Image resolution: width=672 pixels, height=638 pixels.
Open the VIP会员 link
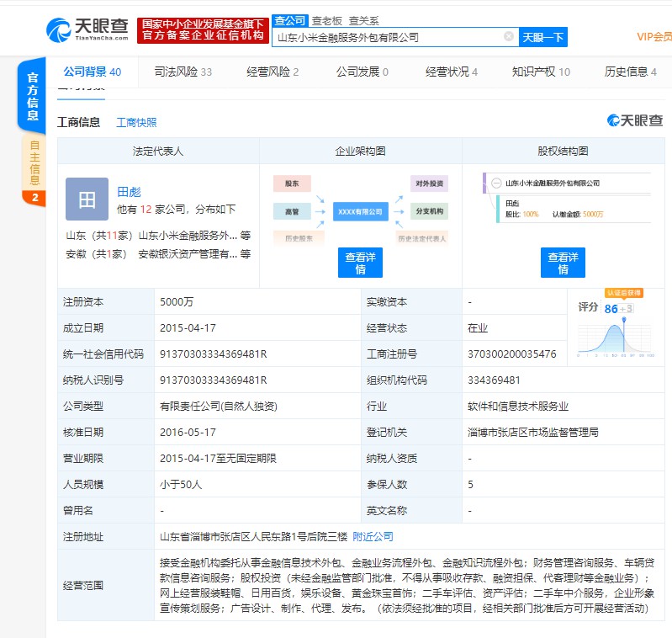tap(654, 37)
